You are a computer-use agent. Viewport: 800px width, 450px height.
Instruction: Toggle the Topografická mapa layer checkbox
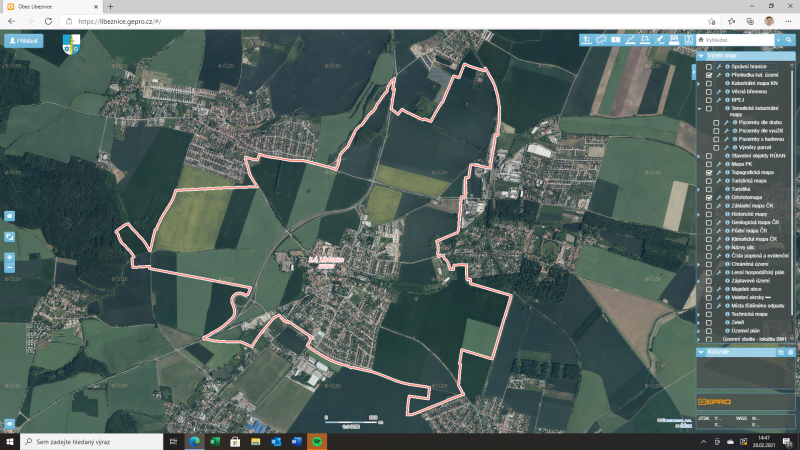coord(709,173)
